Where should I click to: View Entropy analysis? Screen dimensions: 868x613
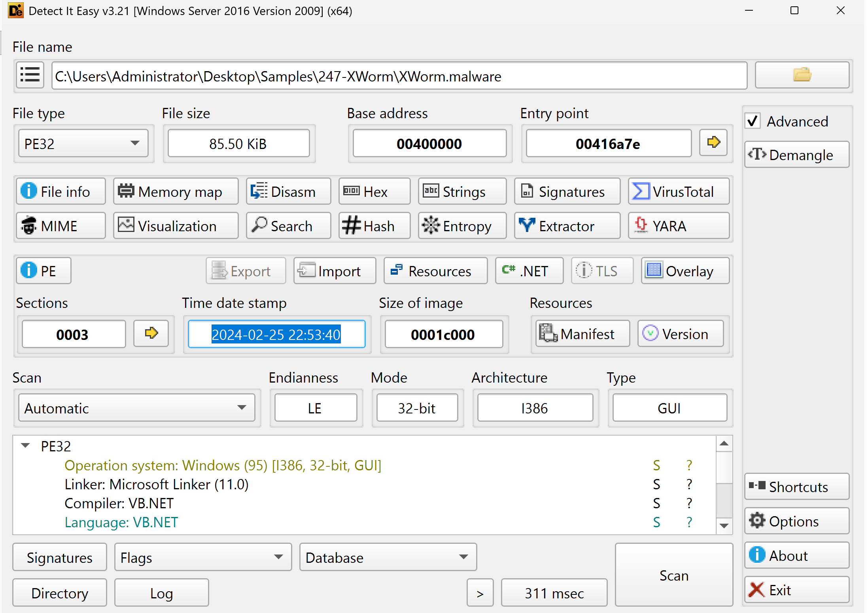click(462, 226)
